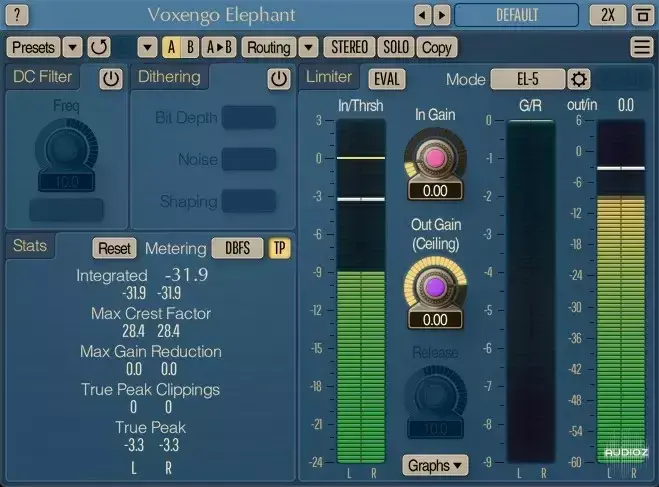Click the EVAL button
The width and height of the screenshot is (659, 487).
[387, 79]
